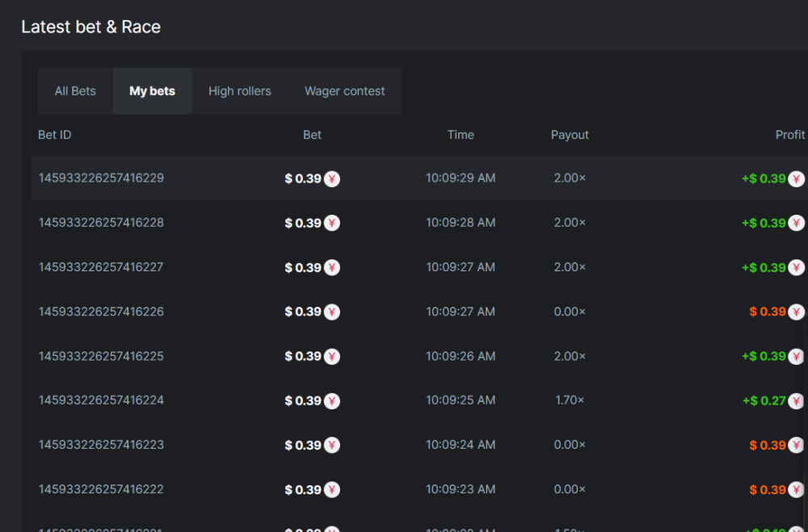The height and width of the screenshot is (532, 808).
Task: Click the profit coin icon next to +$0.27
Action: [797, 400]
